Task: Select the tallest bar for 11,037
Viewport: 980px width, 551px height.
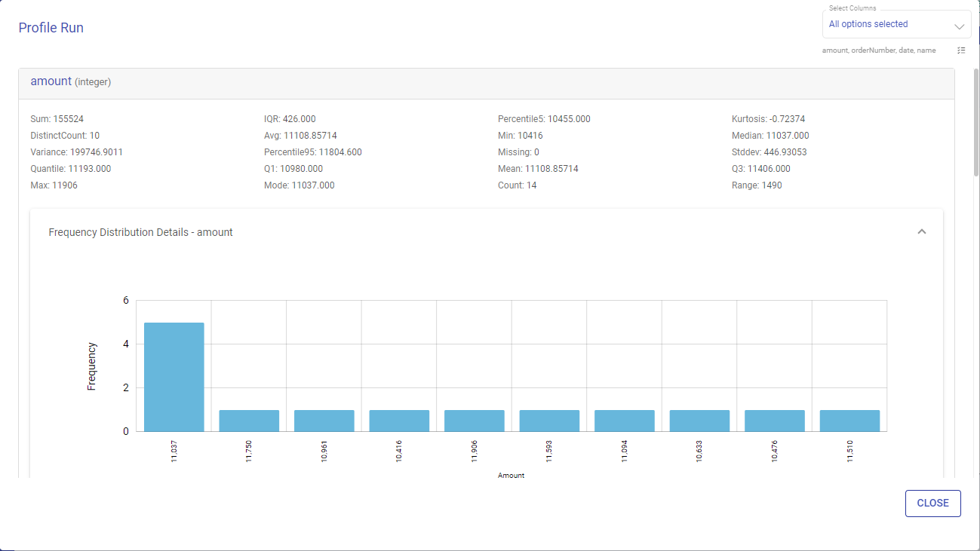Action: click(174, 377)
